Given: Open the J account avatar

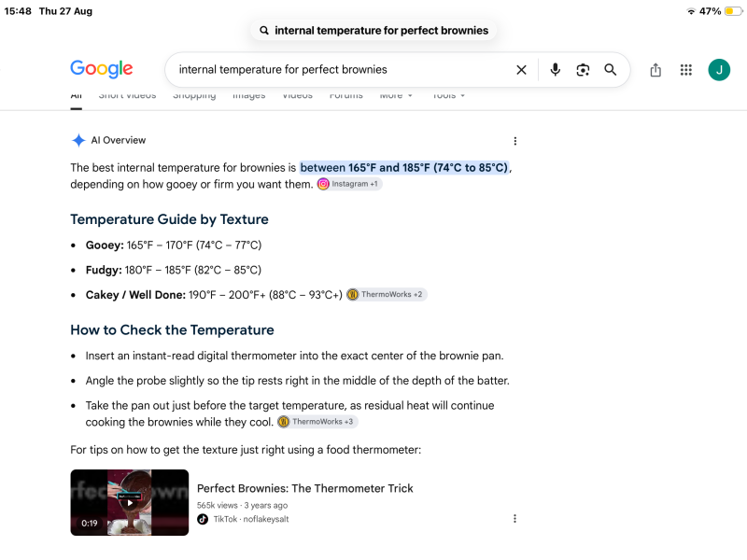Looking at the screenshot, I should click(x=719, y=70).
